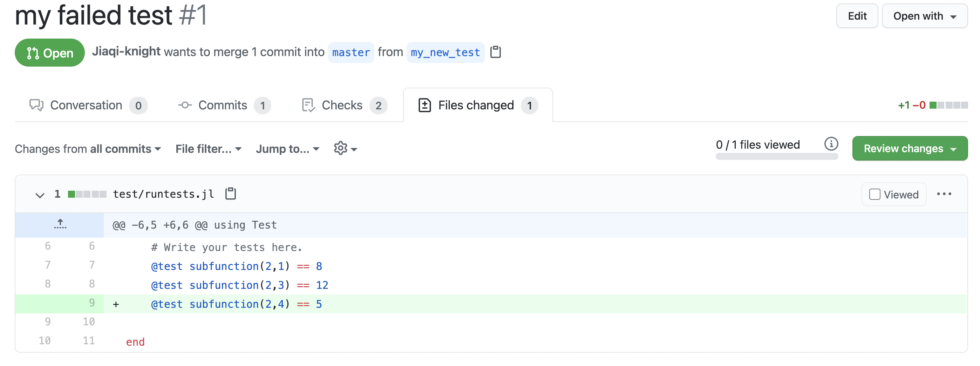
Task: Open the Changes from all commits dropdown
Action: 88,149
